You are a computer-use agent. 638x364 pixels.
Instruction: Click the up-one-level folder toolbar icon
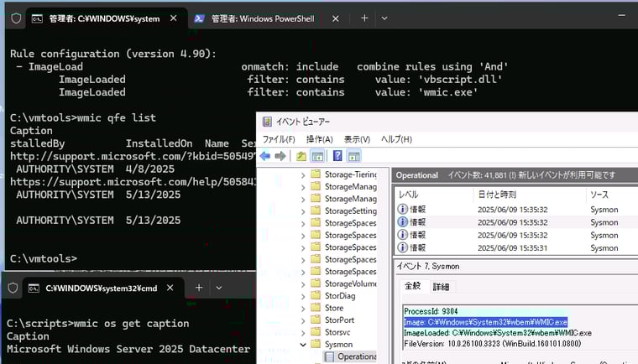[x=301, y=156]
